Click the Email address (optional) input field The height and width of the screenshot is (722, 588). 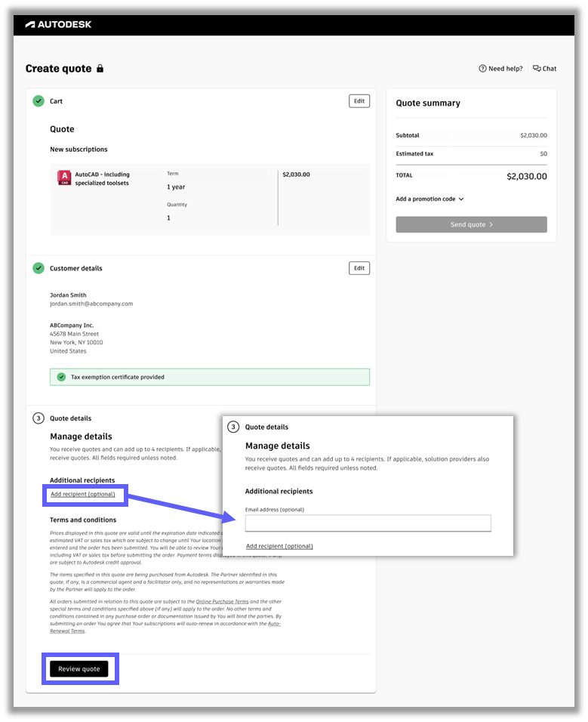click(368, 523)
